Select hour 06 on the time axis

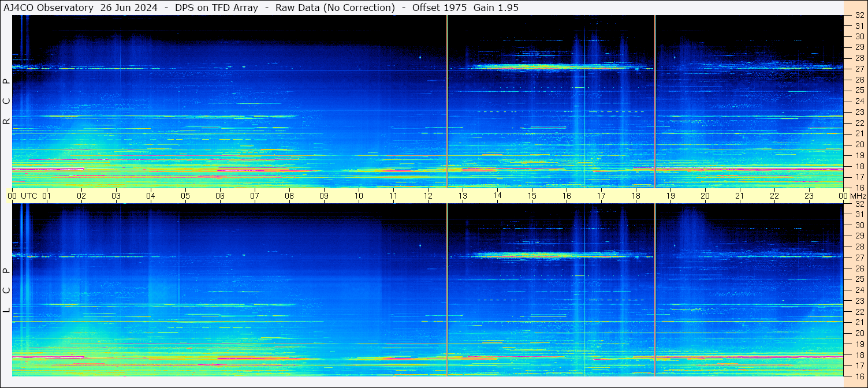click(220, 196)
